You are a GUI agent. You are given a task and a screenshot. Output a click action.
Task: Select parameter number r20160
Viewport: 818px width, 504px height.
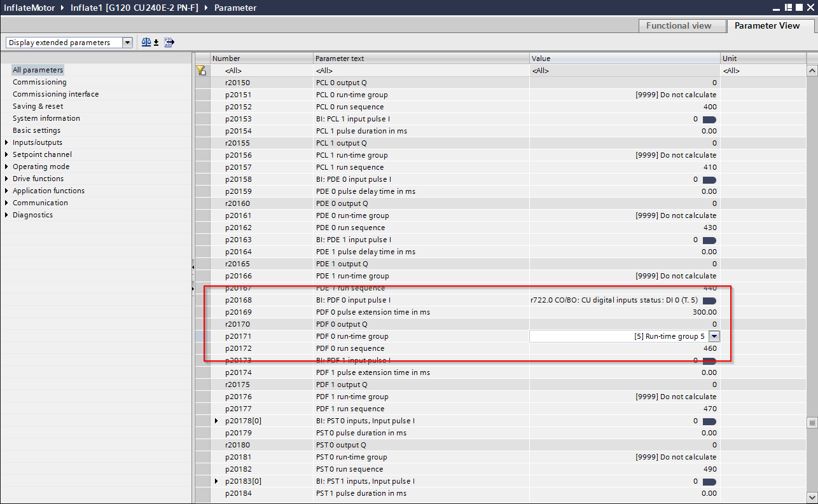pyautogui.click(x=237, y=203)
